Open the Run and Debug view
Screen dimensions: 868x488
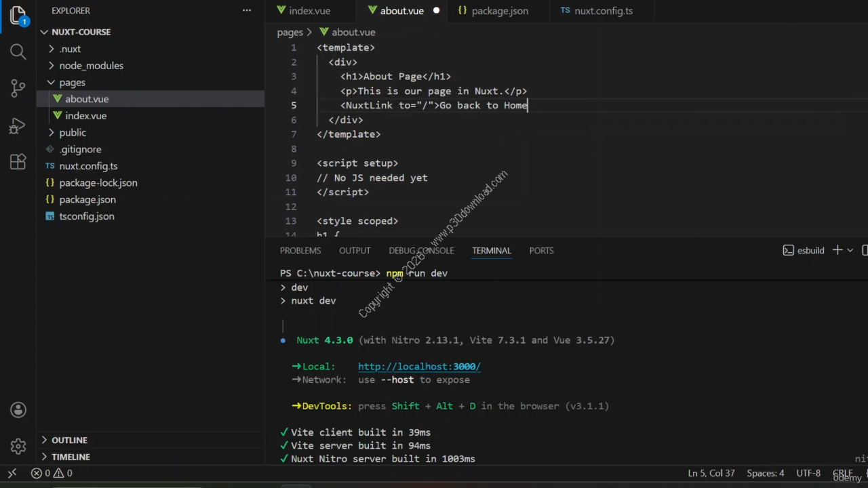[18, 125]
